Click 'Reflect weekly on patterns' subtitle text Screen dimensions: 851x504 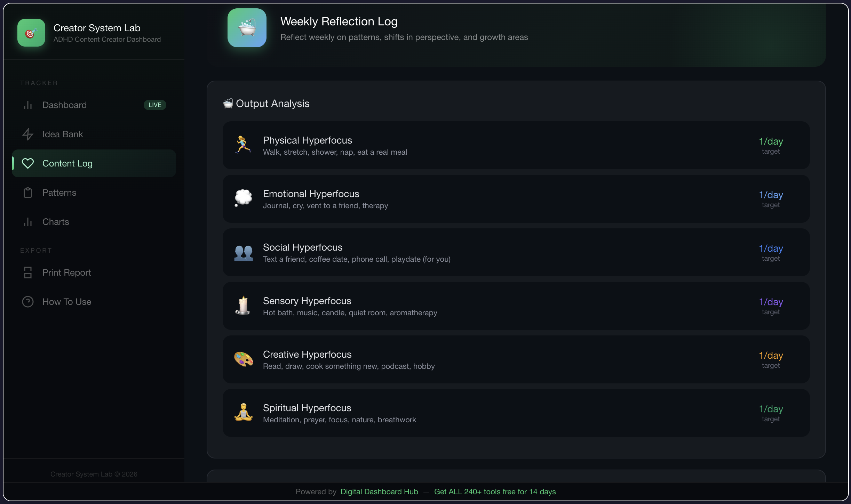(x=404, y=37)
